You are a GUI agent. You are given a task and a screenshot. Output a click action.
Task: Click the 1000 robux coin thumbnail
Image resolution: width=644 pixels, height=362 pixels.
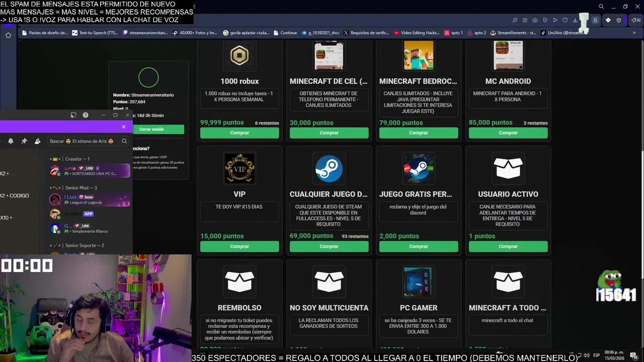(x=239, y=55)
